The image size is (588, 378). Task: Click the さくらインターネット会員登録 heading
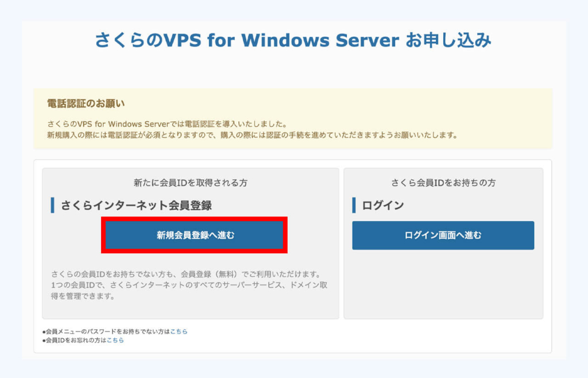coord(136,205)
